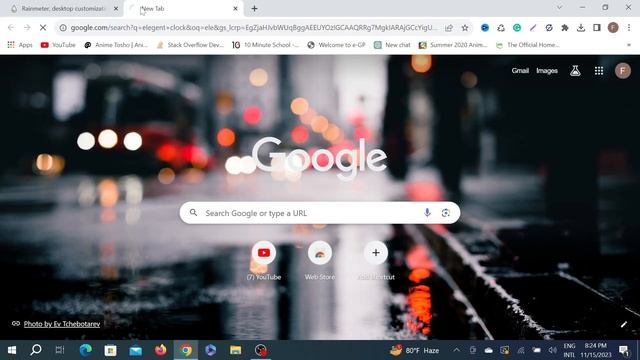Open File Explorer from taskbar
Image resolution: width=640 pixels, height=360 pixels.
(x=236, y=350)
